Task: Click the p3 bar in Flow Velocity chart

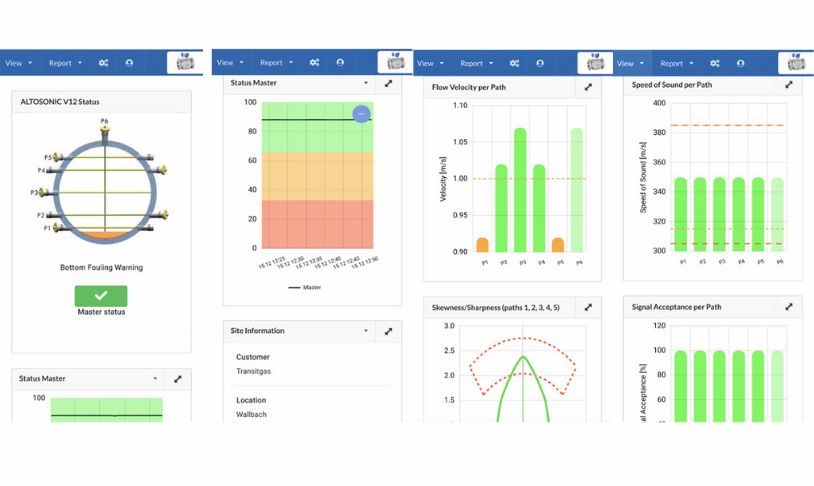Action: pyautogui.click(x=520, y=190)
